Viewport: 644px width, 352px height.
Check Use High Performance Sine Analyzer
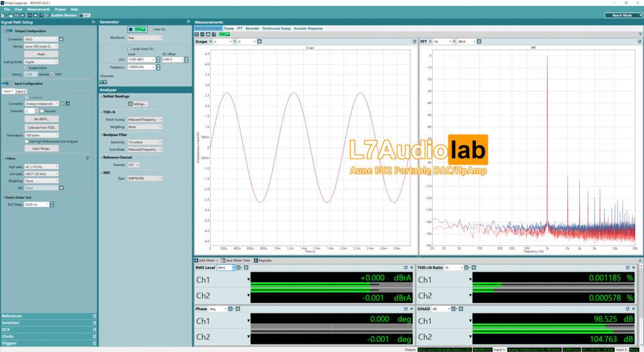(x=26, y=141)
